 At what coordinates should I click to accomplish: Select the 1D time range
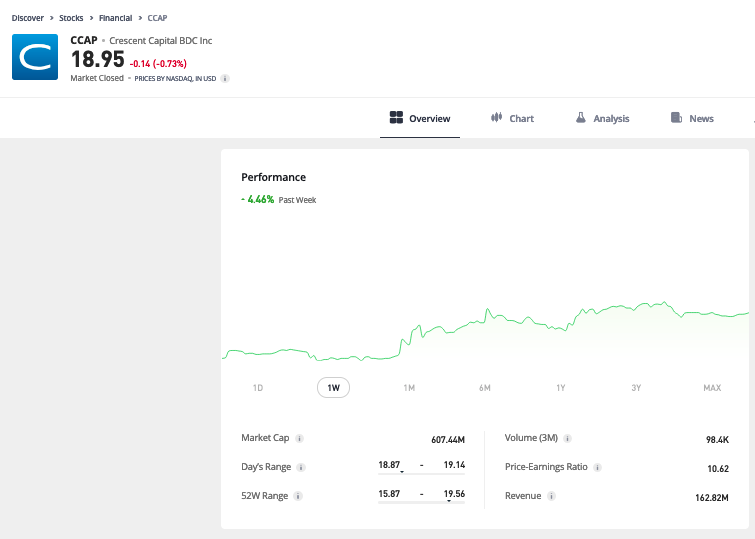tap(257, 387)
